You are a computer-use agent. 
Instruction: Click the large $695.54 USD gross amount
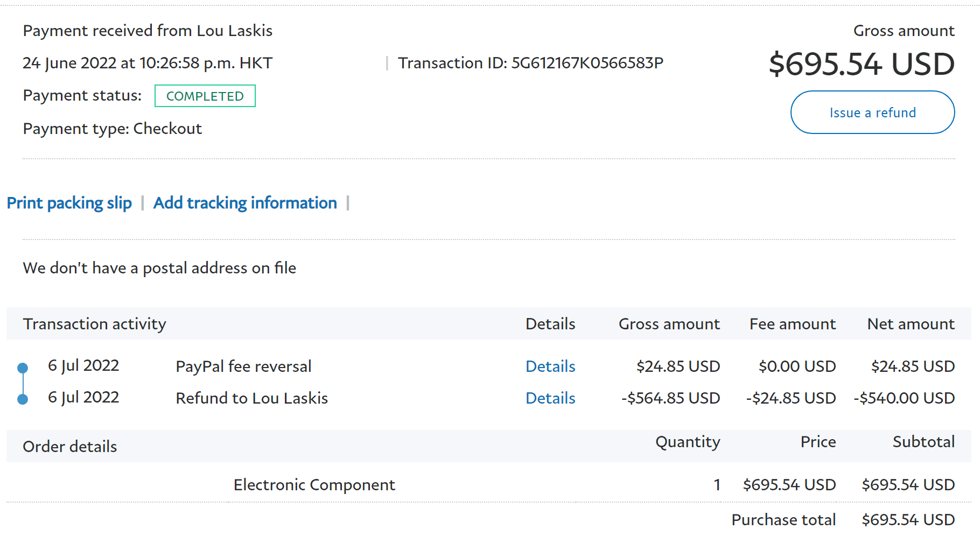[862, 64]
